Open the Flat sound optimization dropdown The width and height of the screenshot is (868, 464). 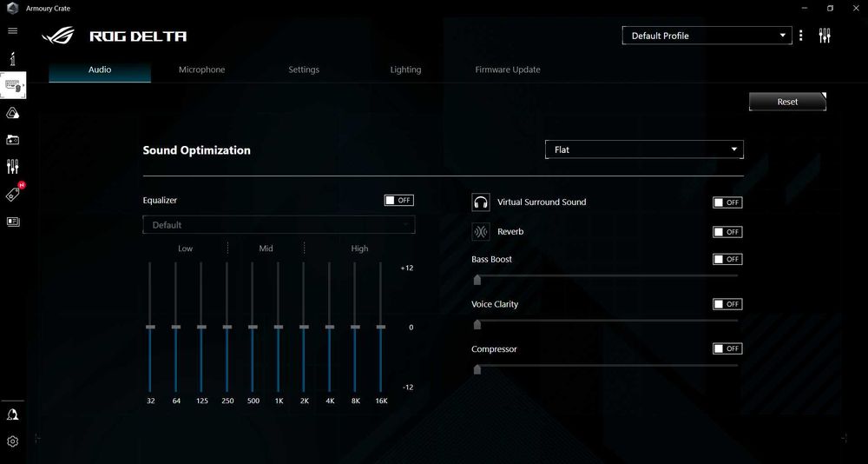(x=644, y=149)
